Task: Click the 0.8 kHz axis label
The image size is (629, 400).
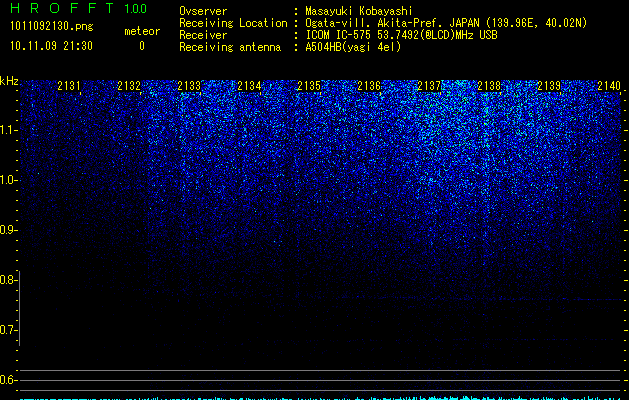Action: click(8, 280)
